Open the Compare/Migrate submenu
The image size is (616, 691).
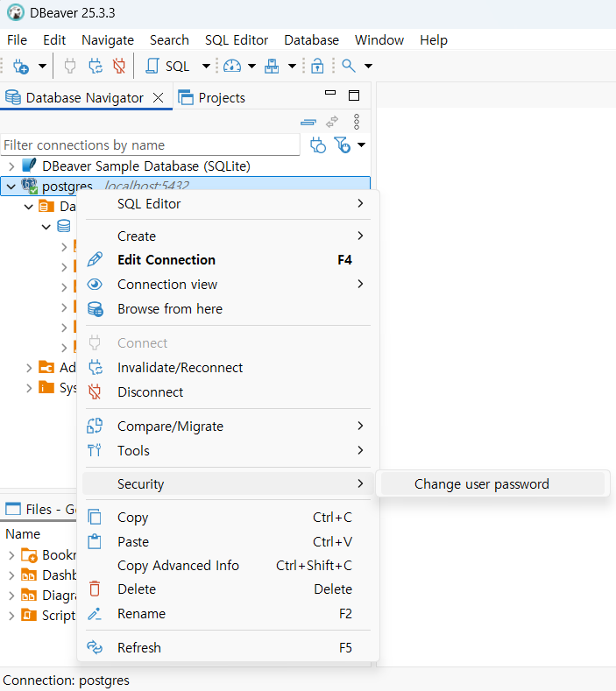coord(228,427)
